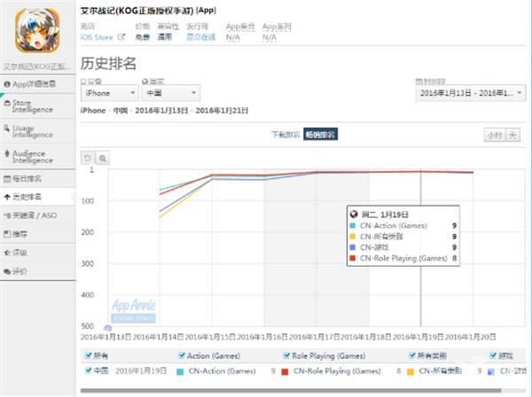Open 关键词 / ASO in the sidebar
The width and height of the screenshot is (532, 397).
(x=37, y=215)
